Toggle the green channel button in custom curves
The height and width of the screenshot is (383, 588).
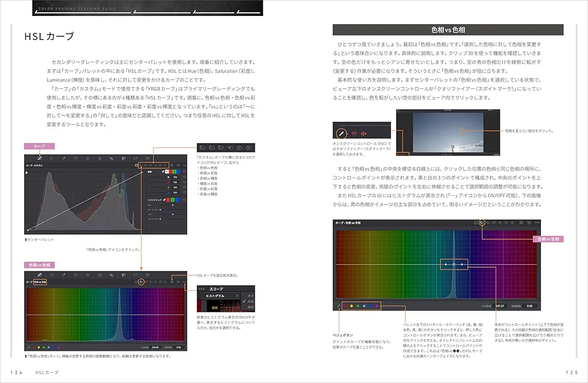pos(173,172)
